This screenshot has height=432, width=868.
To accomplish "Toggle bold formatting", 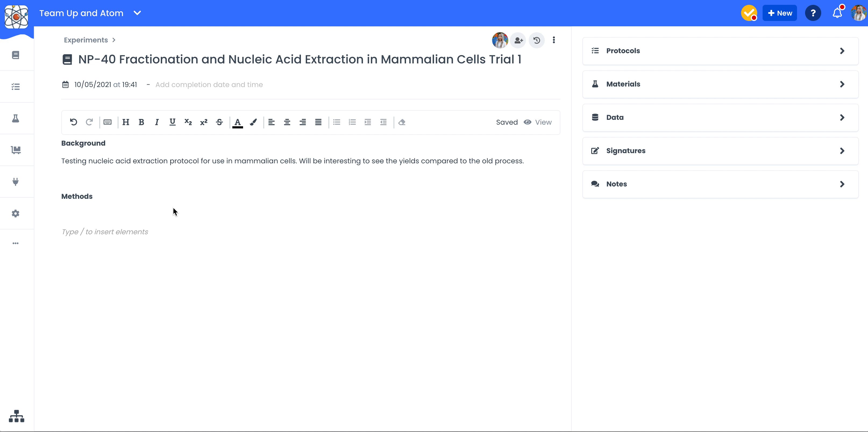I will coord(141,122).
